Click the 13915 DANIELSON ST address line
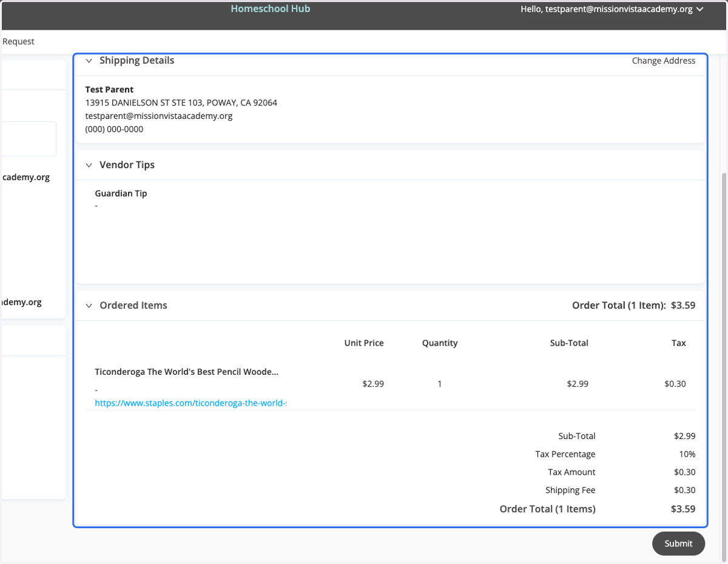 coord(181,102)
